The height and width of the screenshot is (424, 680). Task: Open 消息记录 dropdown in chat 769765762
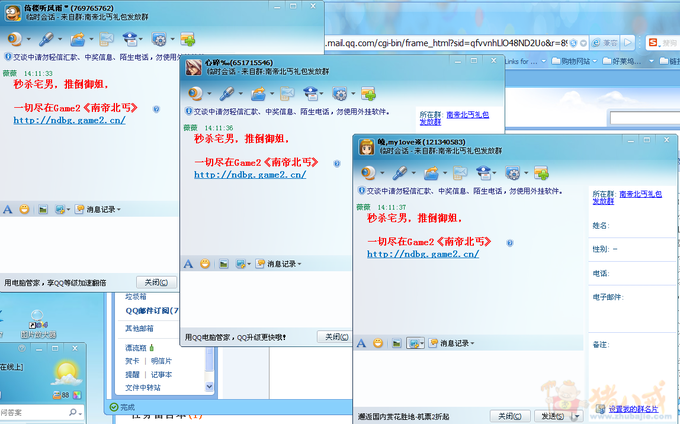pyautogui.click(x=98, y=209)
